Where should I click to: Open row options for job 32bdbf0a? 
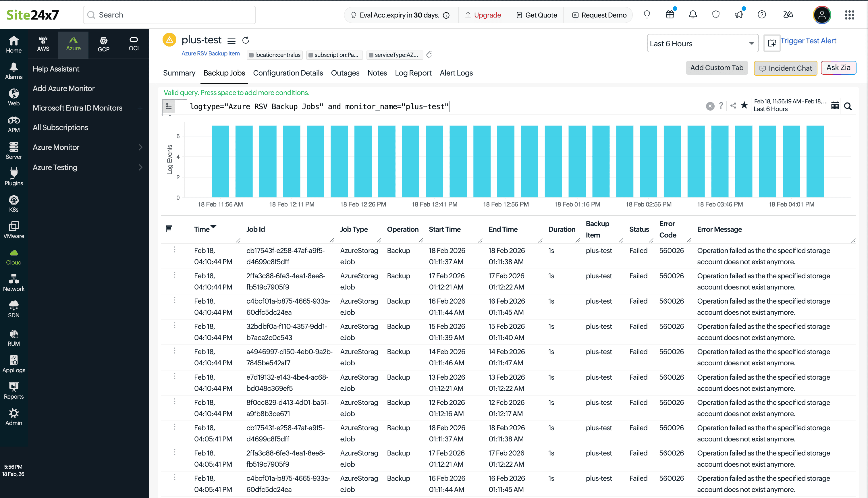coord(174,325)
